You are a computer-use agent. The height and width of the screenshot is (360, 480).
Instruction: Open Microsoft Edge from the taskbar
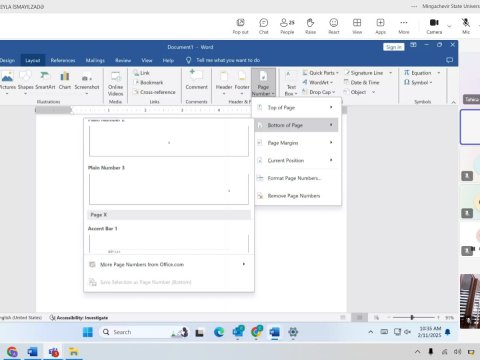(x=219, y=332)
